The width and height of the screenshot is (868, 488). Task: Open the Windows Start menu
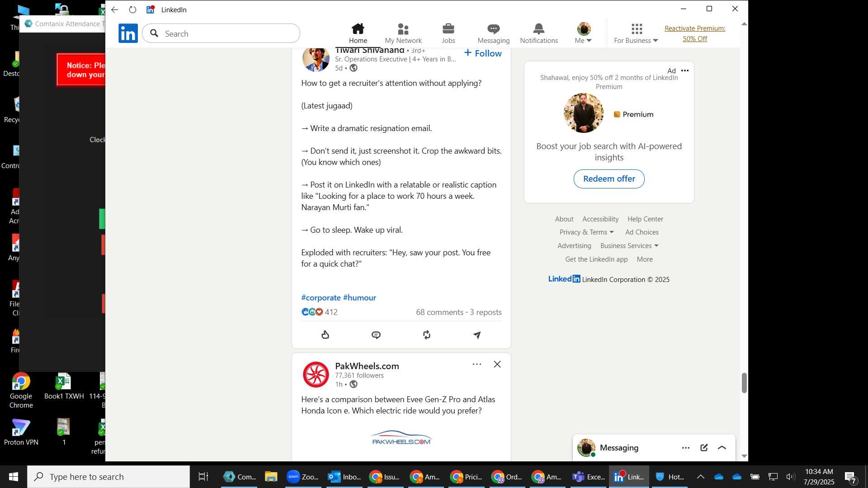tap(14, 477)
